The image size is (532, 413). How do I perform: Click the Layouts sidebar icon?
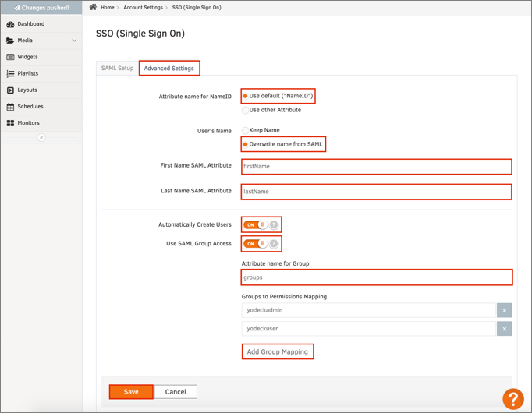[10, 90]
